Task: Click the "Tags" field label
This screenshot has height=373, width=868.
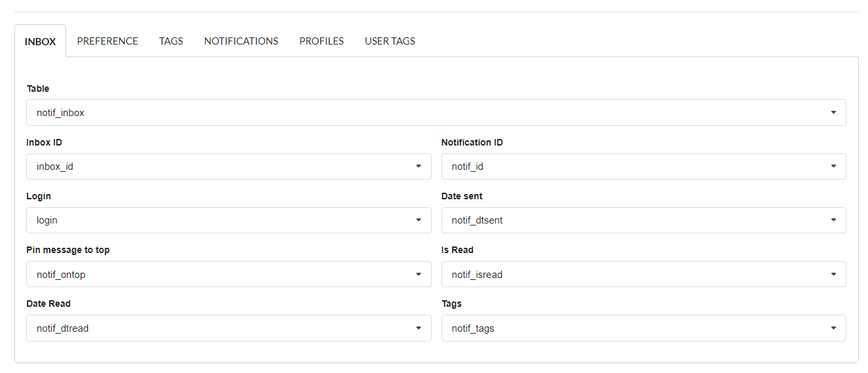Action: point(451,304)
